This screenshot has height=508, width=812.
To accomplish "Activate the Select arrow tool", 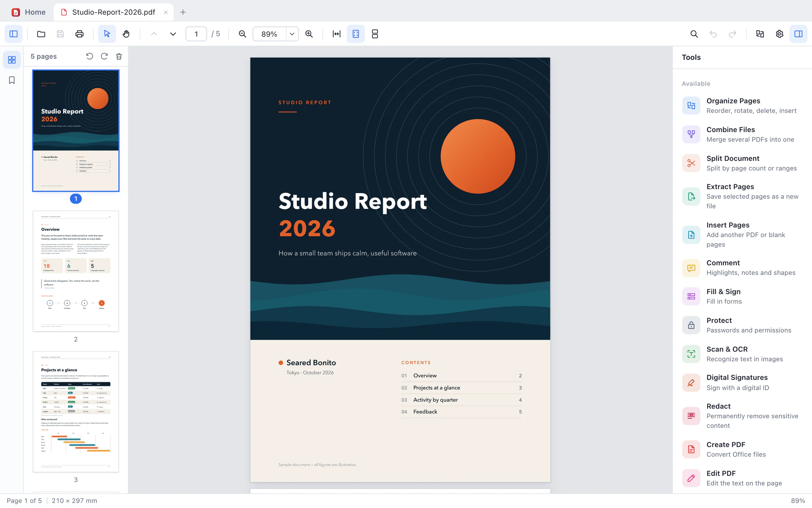I will pos(107,34).
